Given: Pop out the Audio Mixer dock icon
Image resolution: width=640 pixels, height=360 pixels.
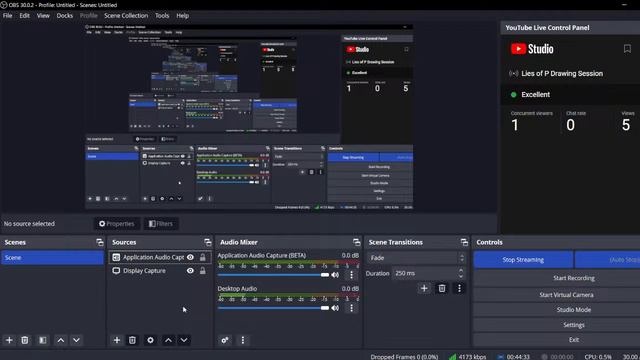Looking at the screenshot, I should point(356,242).
